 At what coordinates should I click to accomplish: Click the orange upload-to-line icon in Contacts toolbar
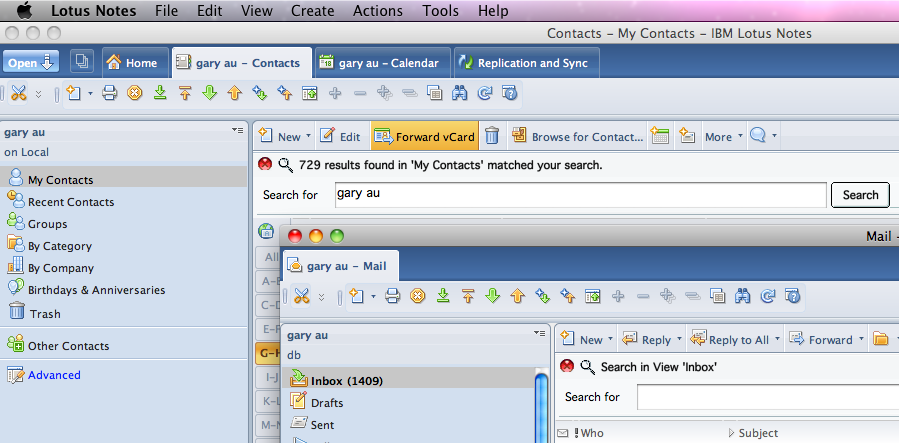click(x=185, y=93)
